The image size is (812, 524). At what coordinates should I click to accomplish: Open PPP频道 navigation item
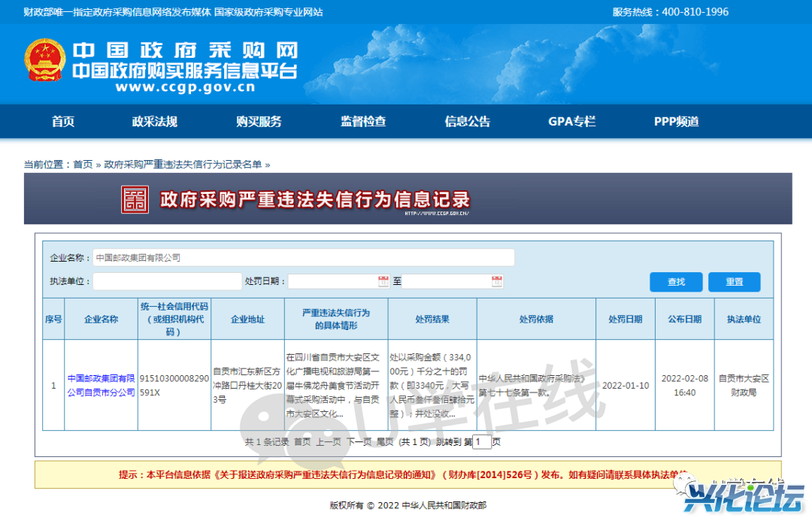[x=677, y=121]
